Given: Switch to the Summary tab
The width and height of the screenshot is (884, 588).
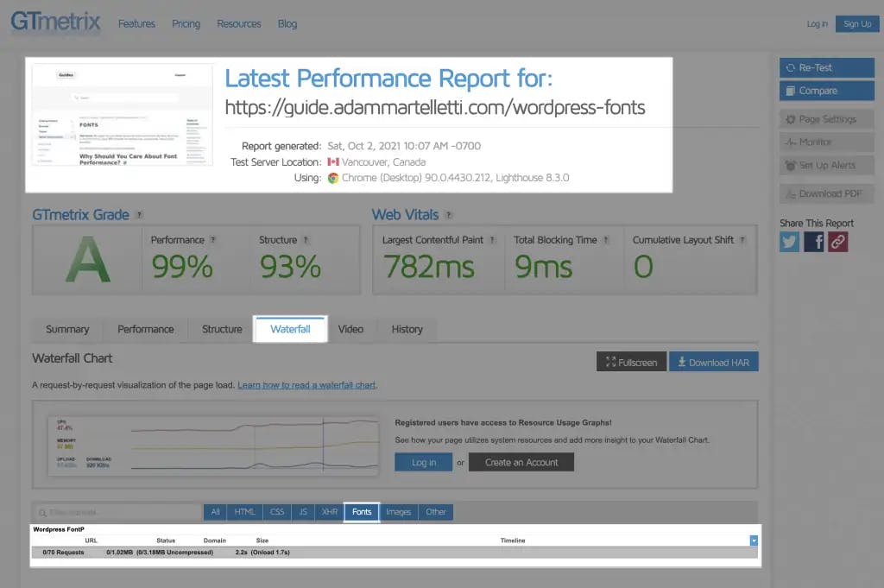Looking at the screenshot, I should 67,329.
